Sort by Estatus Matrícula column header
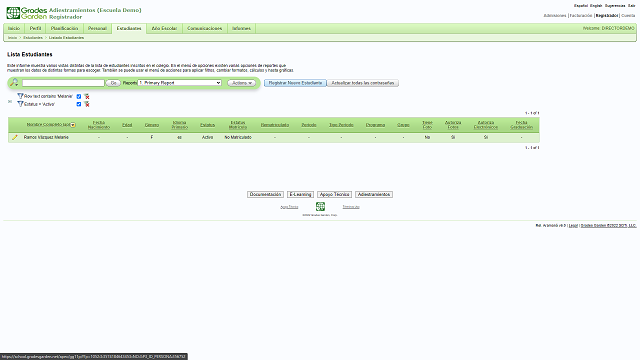 click(x=238, y=125)
